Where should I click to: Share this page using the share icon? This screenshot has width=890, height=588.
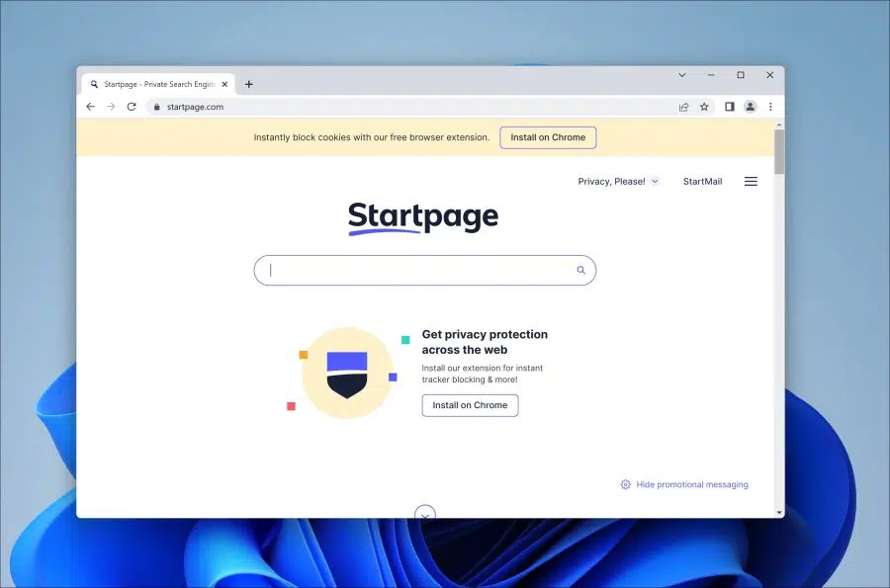pos(683,107)
